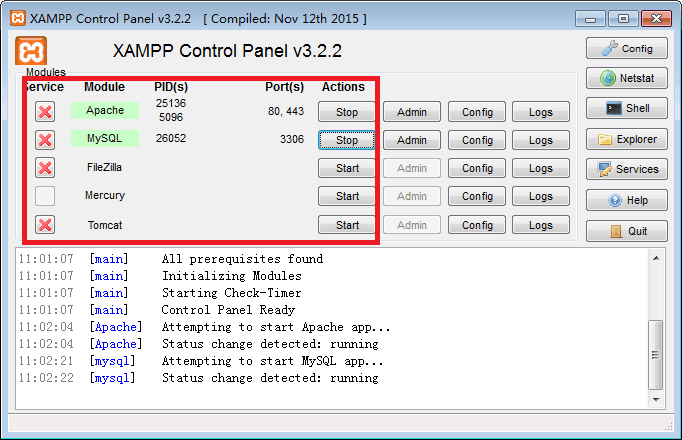Close the XAMPP window
This screenshot has width=682, height=440.
click(x=656, y=19)
